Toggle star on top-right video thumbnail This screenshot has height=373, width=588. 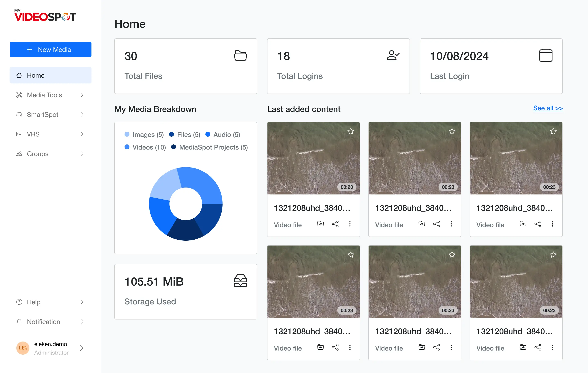(553, 131)
